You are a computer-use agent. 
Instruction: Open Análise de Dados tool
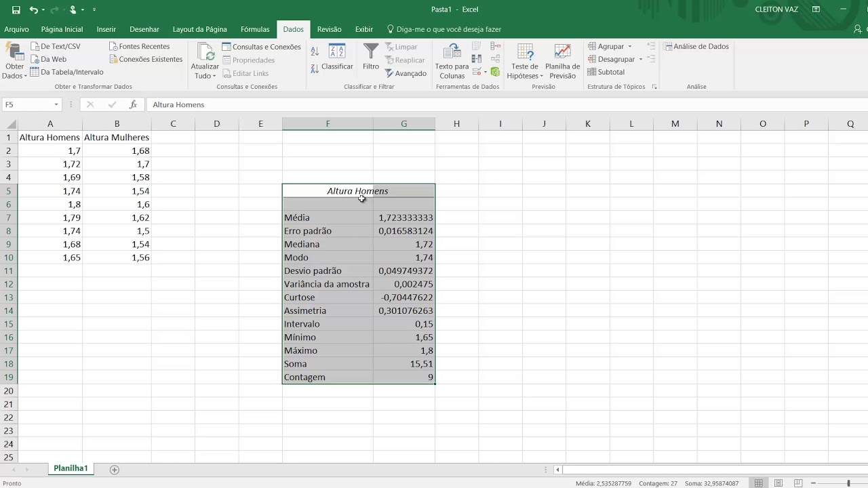(696, 47)
